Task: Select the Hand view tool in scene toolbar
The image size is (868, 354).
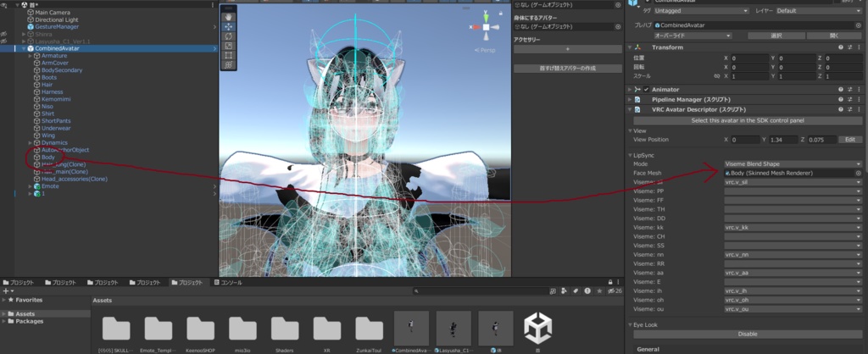Action: tap(229, 17)
